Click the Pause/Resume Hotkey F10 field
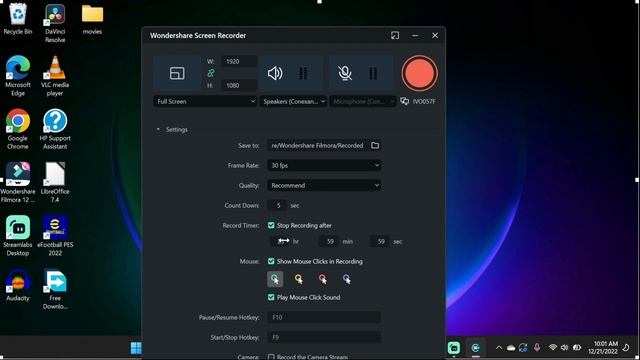Viewport: 640px width, 360px height. 324,317
